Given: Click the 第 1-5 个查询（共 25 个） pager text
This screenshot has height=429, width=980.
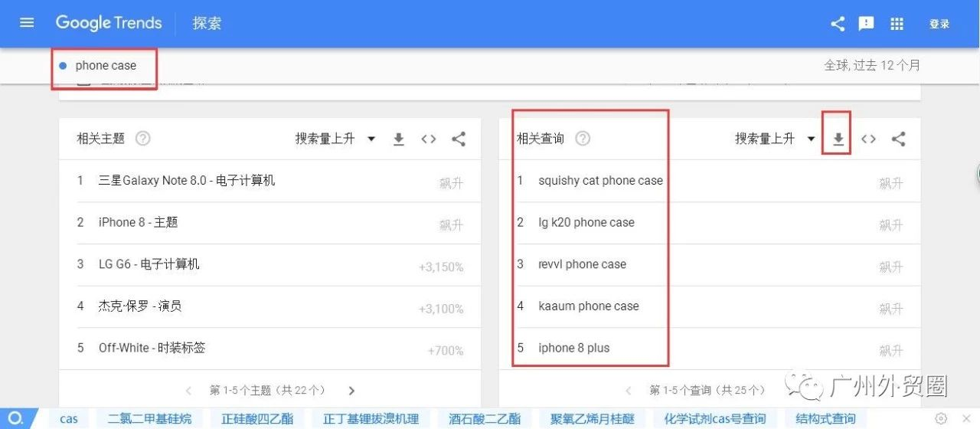Looking at the screenshot, I should click(x=707, y=391).
